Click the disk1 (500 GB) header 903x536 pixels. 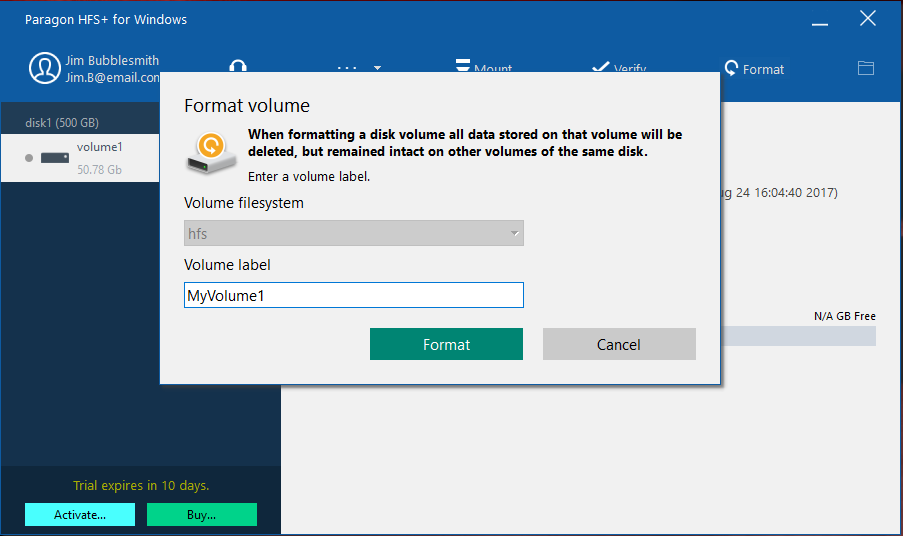click(62, 123)
